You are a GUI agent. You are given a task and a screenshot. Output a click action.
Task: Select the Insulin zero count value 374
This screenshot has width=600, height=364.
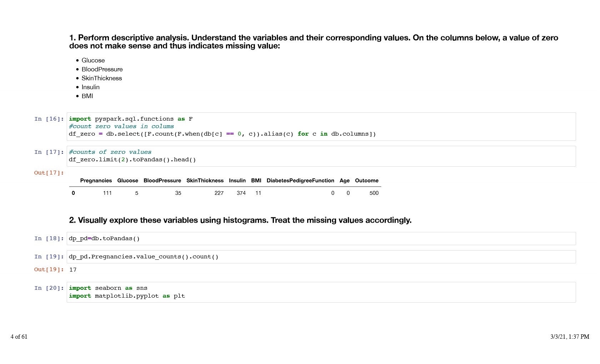(x=241, y=193)
